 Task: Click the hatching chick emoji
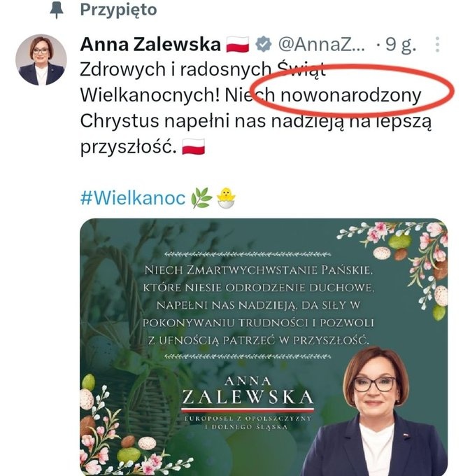(226, 198)
